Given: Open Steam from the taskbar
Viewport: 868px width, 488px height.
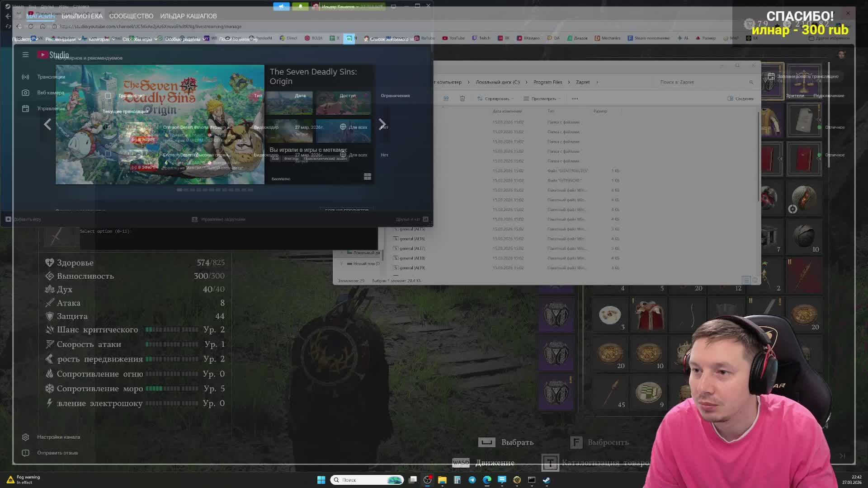Looking at the screenshot, I should tap(547, 480).
